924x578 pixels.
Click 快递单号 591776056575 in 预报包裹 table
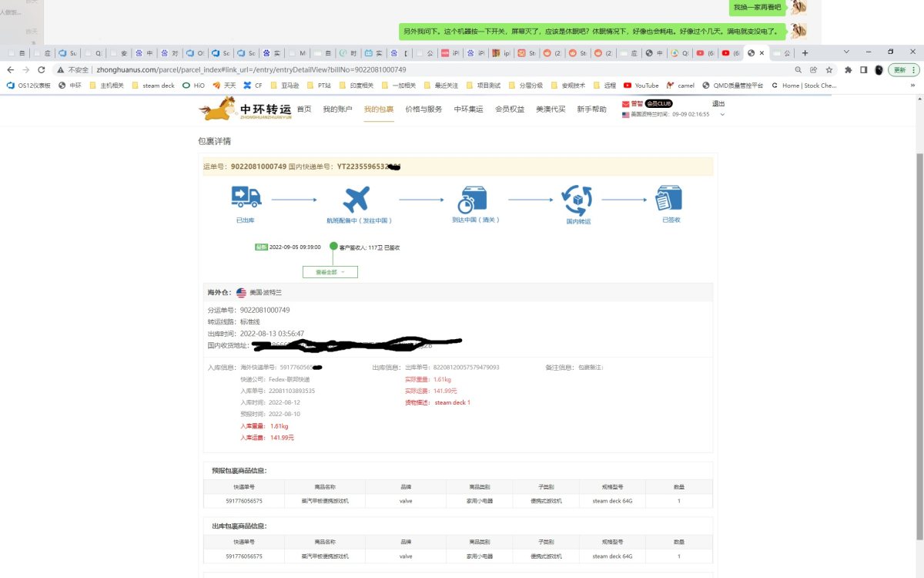point(244,501)
